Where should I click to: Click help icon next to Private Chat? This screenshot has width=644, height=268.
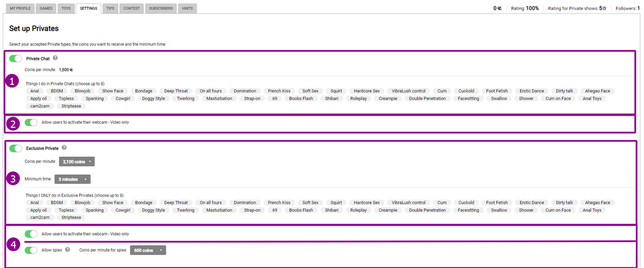(55, 58)
